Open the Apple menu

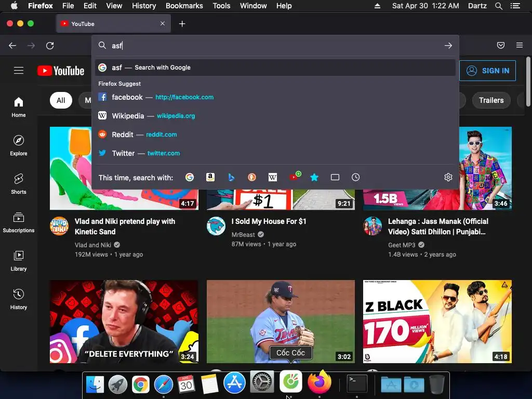coord(14,6)
